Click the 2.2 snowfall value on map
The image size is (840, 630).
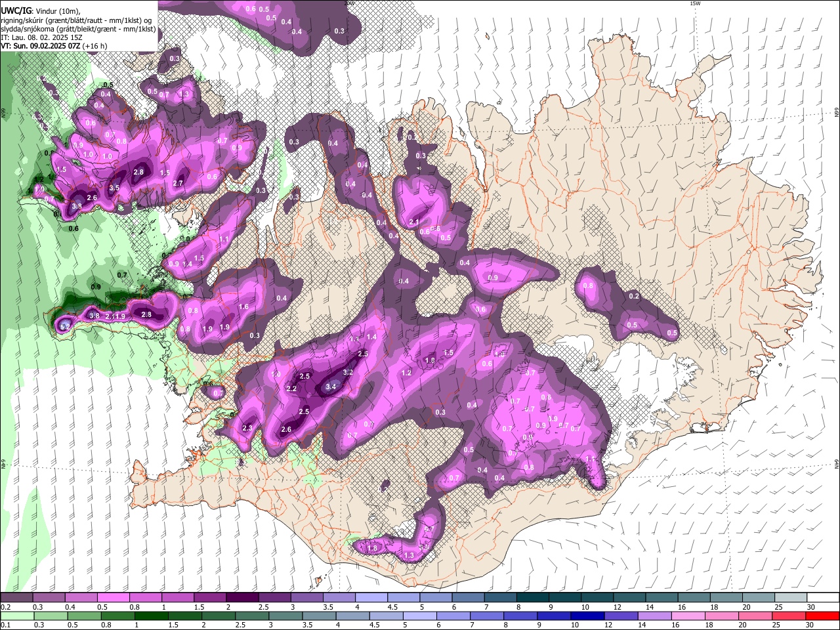coord(292,389)
